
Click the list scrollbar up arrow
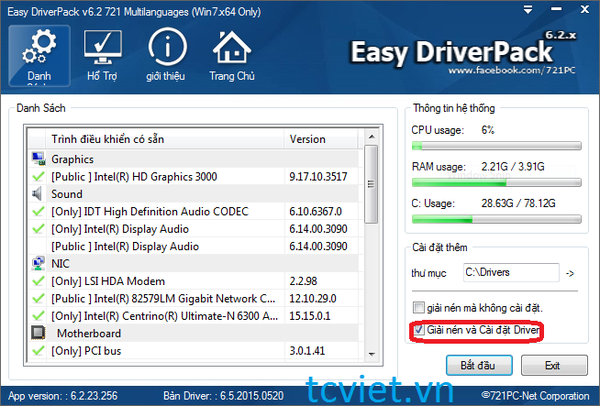point(371,137)
